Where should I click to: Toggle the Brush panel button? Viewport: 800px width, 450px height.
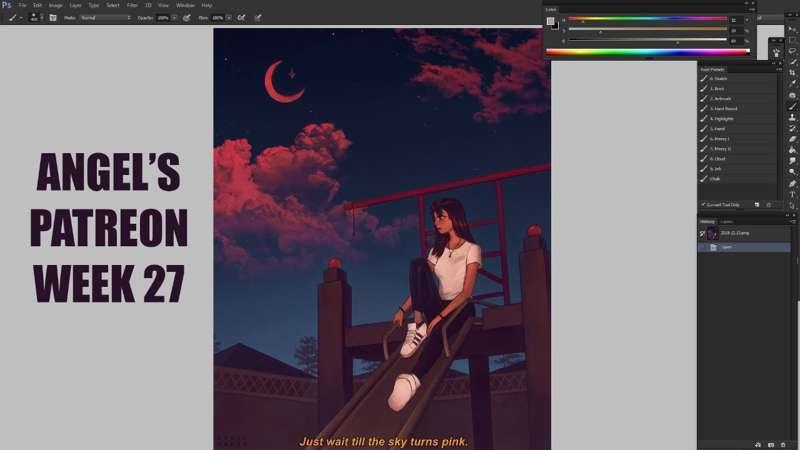coord(53,18)
